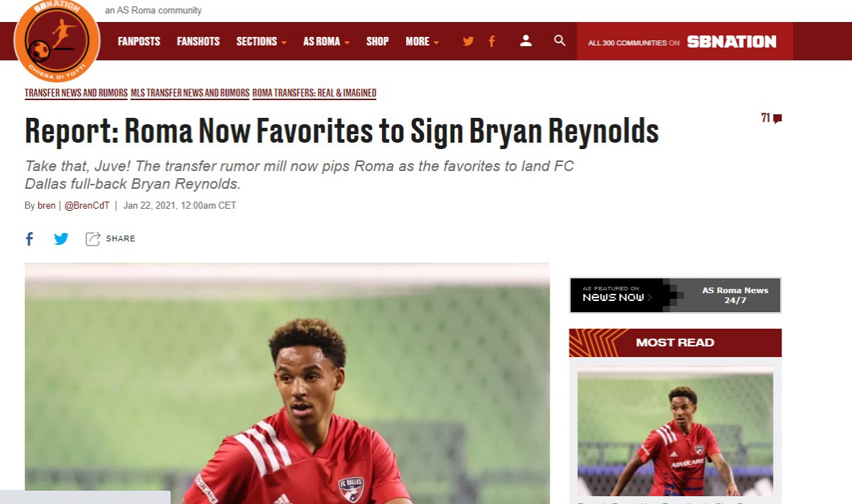852x504 pixels.
Task: Expand the More dropdown menu
Action: (422, 41)
